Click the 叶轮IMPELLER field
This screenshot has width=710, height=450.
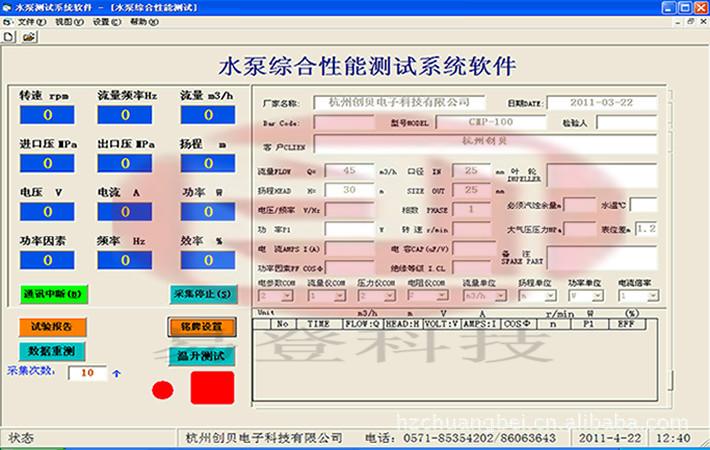(602, 176)
